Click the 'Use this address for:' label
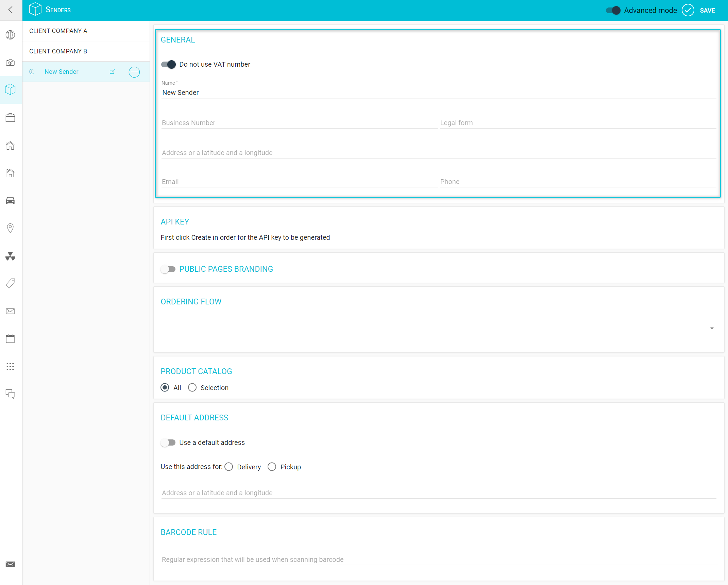 pos(191,467)
